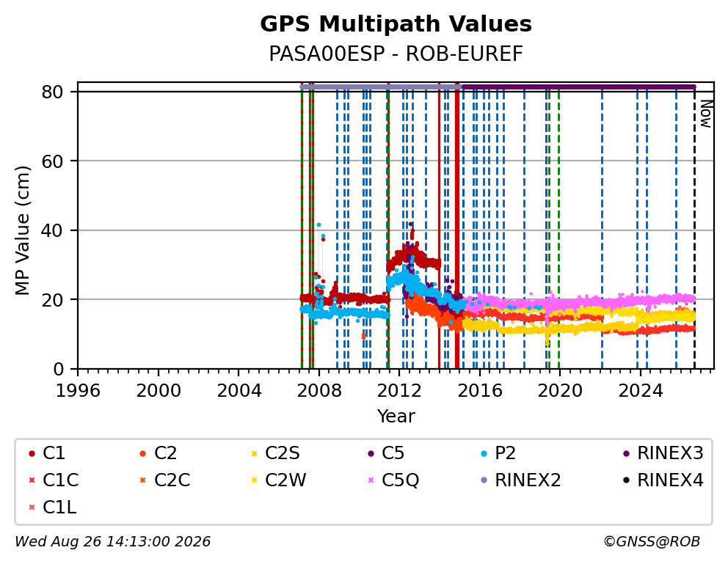Click the MP Value (cm) axis label
The width and height of the screenshot is (728, 564).
pyautogui.click(x=22, y=230)
